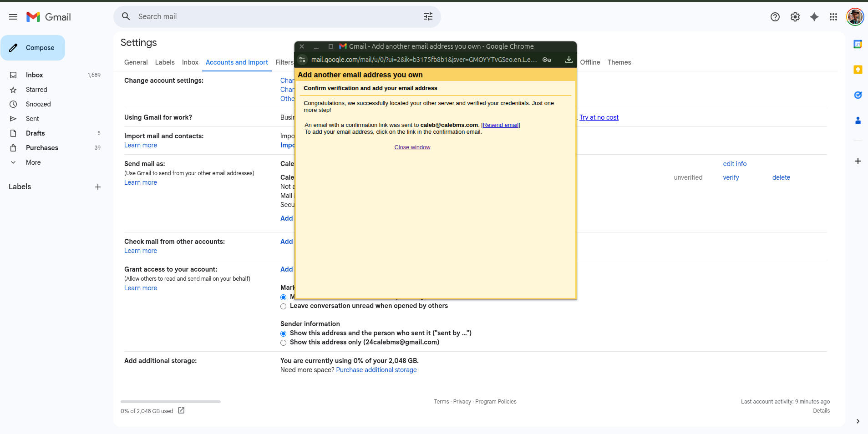Open Contacts side panel icon
Image resolution: width=868 pixels, height=434 pixels.
[858, 121]
